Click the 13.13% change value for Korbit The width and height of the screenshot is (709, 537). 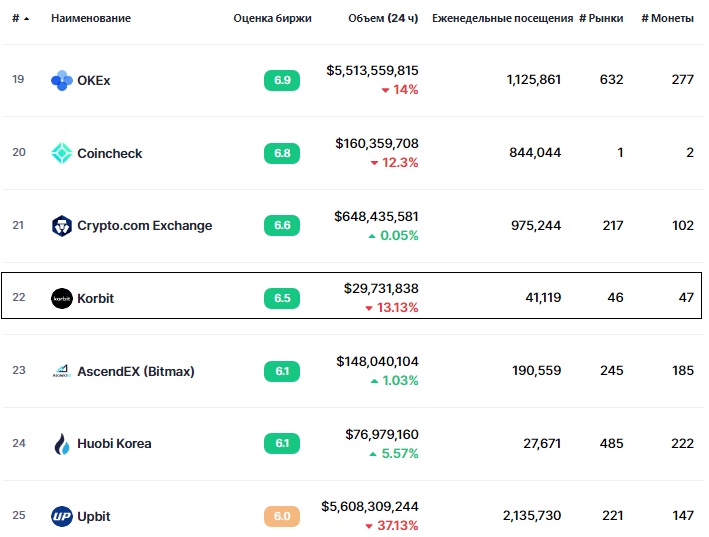(397, 307)
